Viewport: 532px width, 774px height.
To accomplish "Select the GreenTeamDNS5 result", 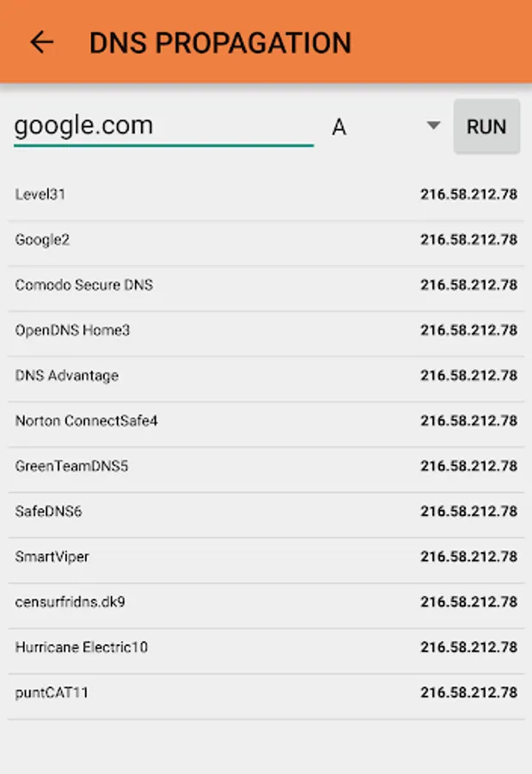I will point(172,466).
